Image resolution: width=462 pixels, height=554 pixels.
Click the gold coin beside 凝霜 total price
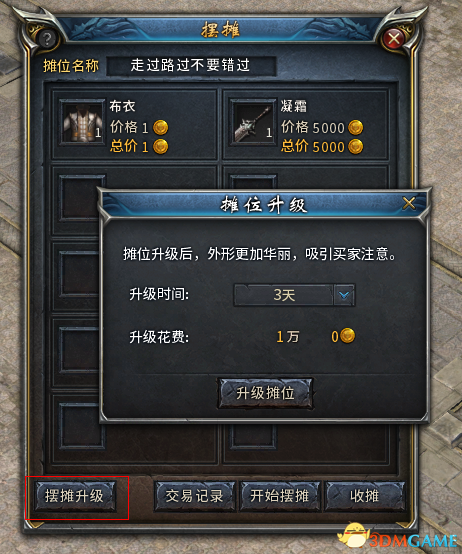(x=355, y=147)
